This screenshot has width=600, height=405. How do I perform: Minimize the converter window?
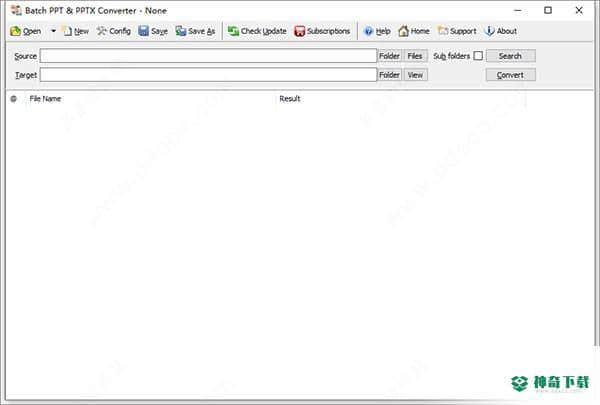[518, 10]
